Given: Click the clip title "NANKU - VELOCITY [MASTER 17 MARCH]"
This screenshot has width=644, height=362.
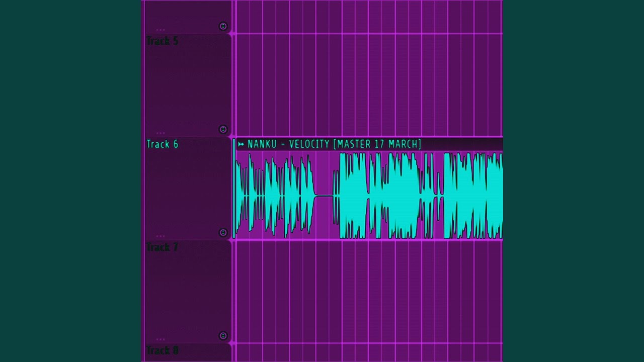Looking at the screenshot, I should click(x=335, y=144).
